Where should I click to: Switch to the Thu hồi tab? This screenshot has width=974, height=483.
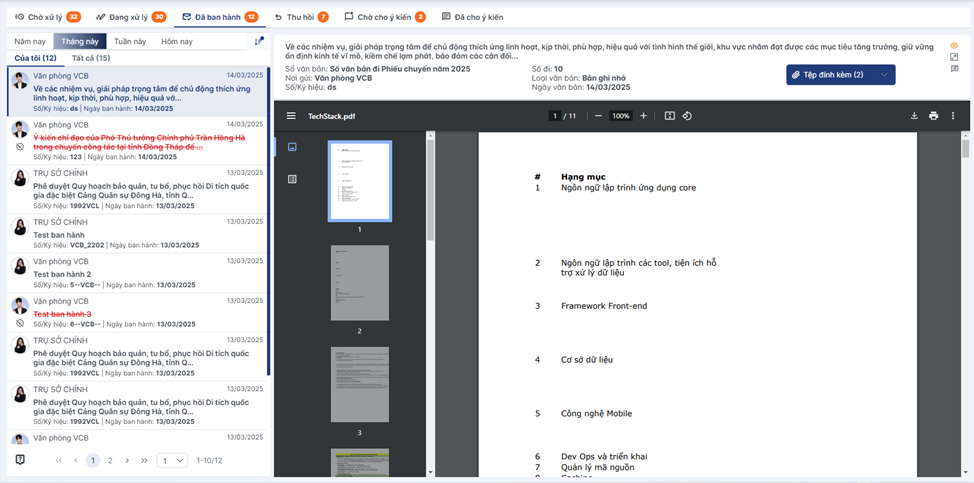(x=301, y=17)
